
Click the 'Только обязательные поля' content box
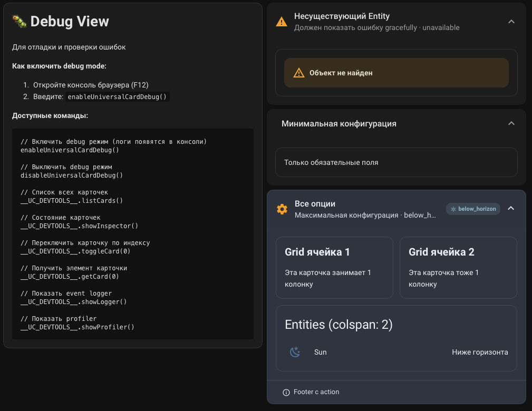click(x=396, y=162)
